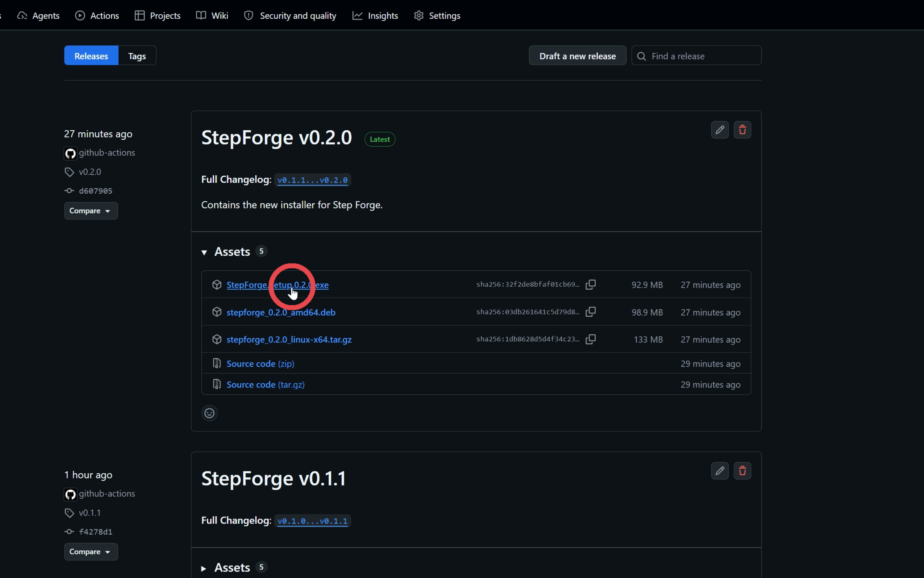The height and width of the screenshot is (578, 924).
Task: Download Source code (zip)
Action: click(x=261, y=363)
